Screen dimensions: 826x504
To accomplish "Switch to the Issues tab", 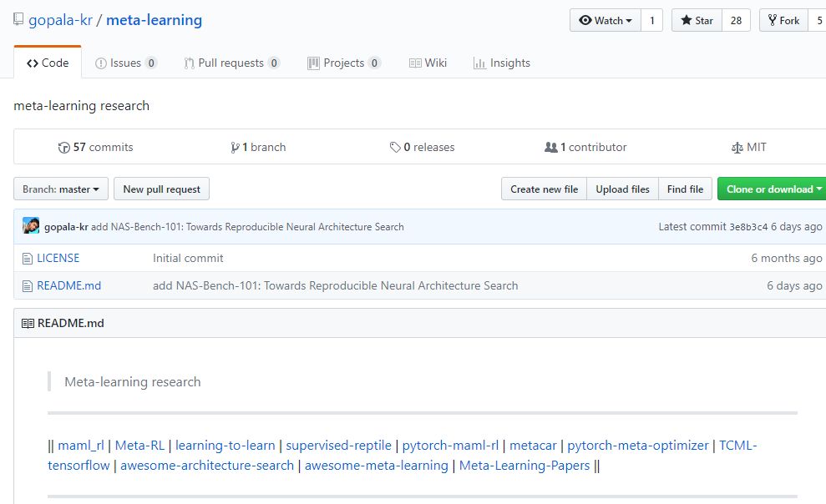I will 125,63.
